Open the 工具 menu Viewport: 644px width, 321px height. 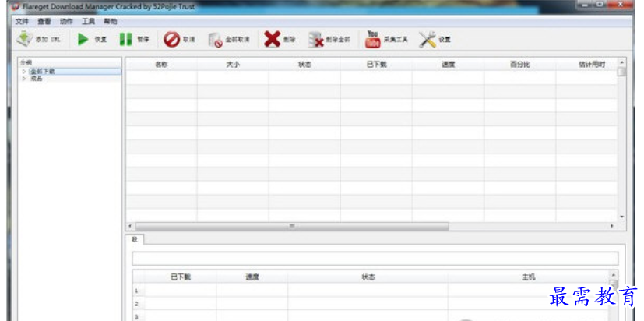point(88,21)
